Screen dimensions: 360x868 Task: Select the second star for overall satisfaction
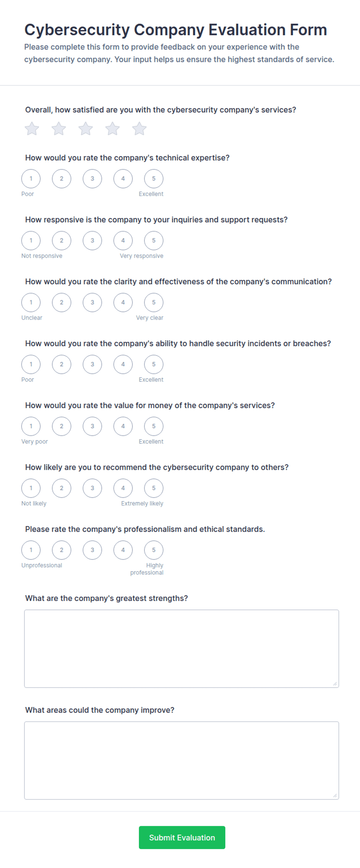[59, 129]
